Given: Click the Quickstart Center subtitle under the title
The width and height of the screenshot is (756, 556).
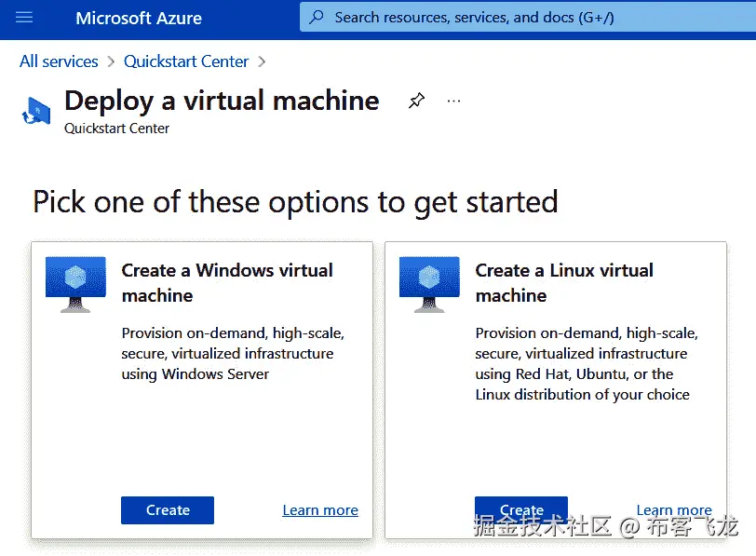Looking at the screenshot, I should (116, 129).
